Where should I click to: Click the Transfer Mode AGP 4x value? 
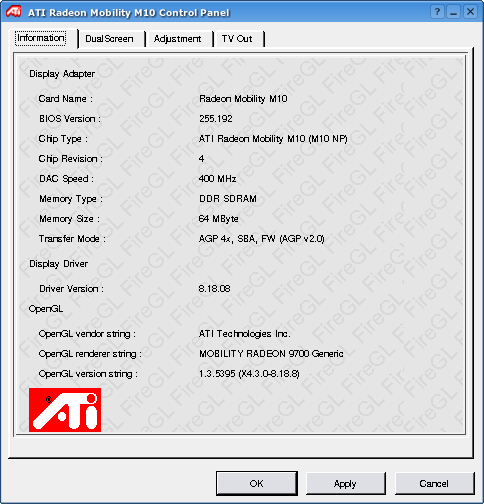click(x=261, y=239)
